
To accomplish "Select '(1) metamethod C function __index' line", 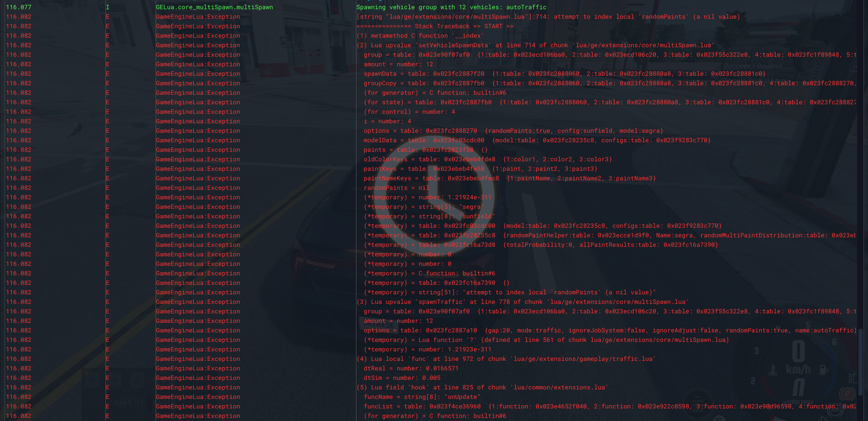I will (x=420, y=36).
